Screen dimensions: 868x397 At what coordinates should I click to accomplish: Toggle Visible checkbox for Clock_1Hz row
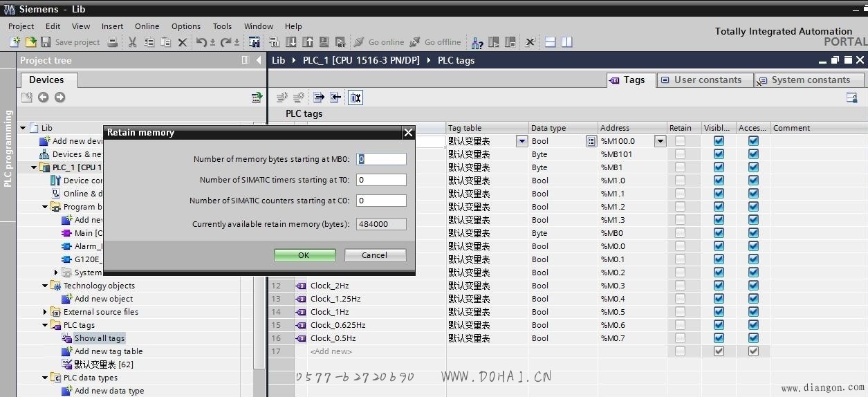click(719, 312)
